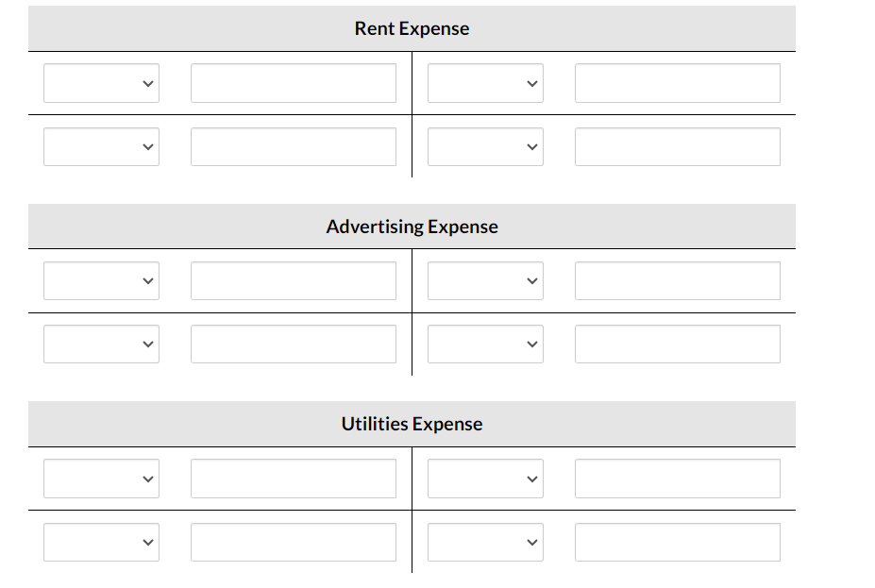Open the first credit-side dropdown under Rent Expense
The width and height of the screenshot is (875, 588).
(485, 83)
